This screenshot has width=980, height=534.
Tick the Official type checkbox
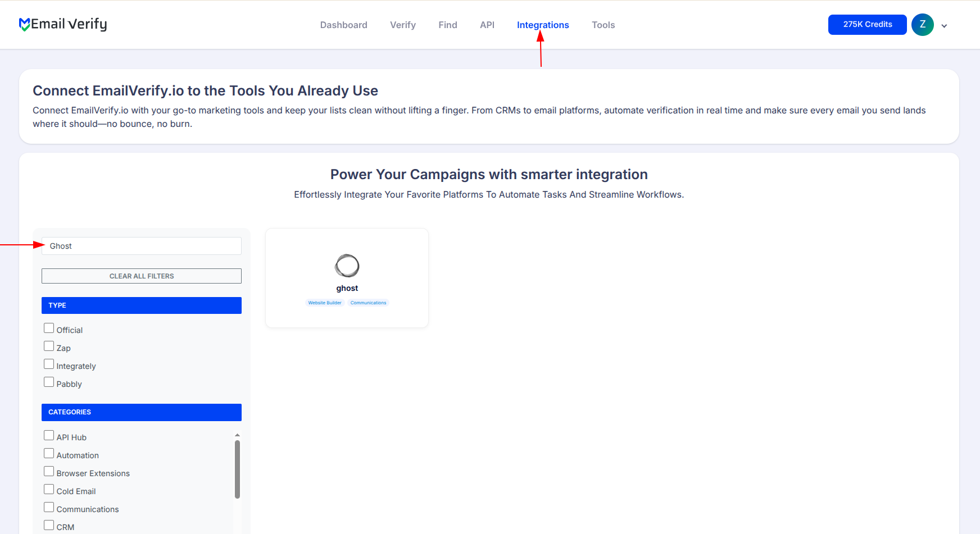[x=49, y=328]
